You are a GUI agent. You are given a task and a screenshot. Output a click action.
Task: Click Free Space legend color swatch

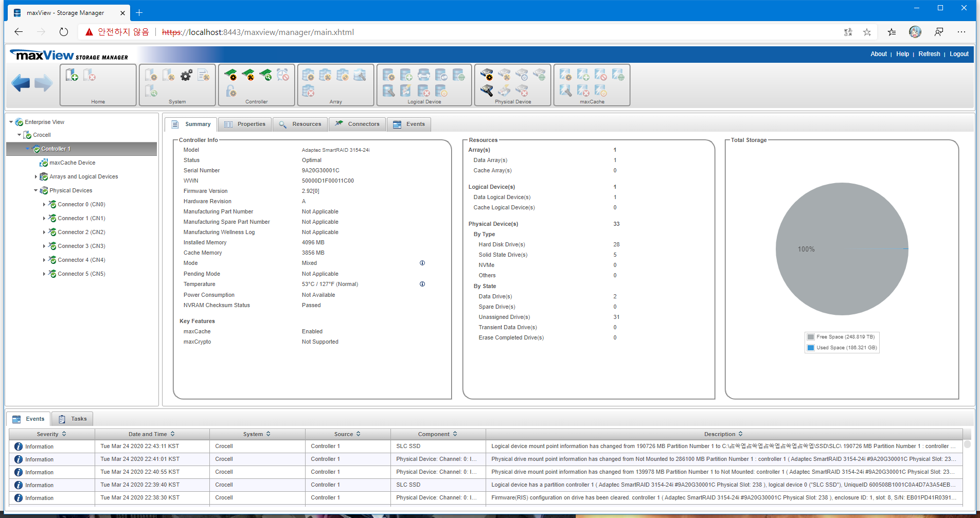(x=811, y=337)
